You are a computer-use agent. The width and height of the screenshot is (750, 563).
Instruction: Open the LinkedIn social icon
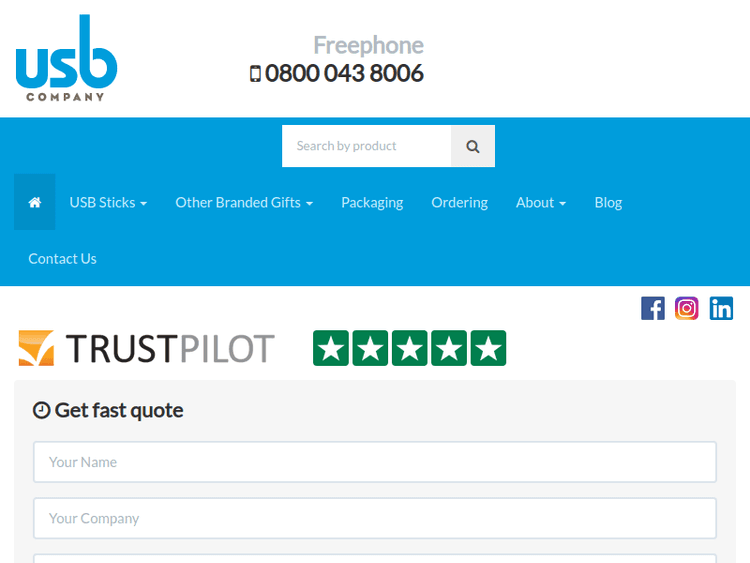tap(721, 308)
